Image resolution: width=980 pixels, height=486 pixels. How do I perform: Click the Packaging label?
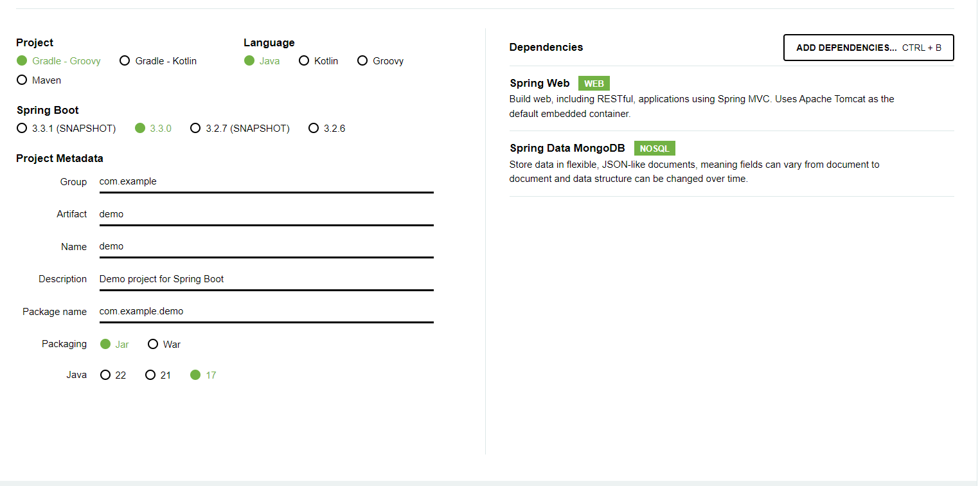(64, 344)
